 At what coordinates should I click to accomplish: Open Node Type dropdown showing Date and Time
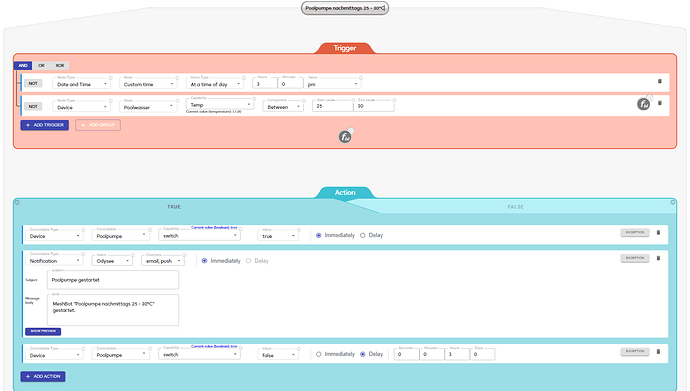pyautogui.click(x=81, y=84)
